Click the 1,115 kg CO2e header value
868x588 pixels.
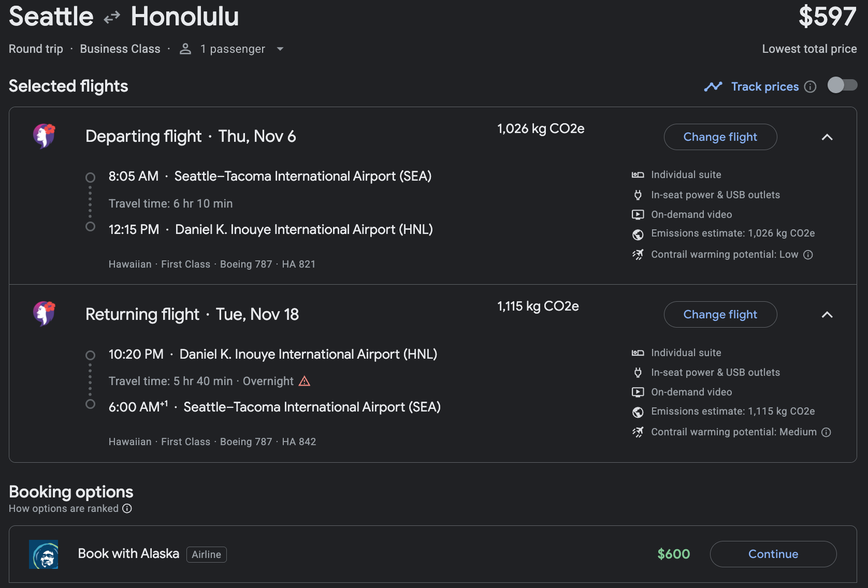[x=538, y=306]
